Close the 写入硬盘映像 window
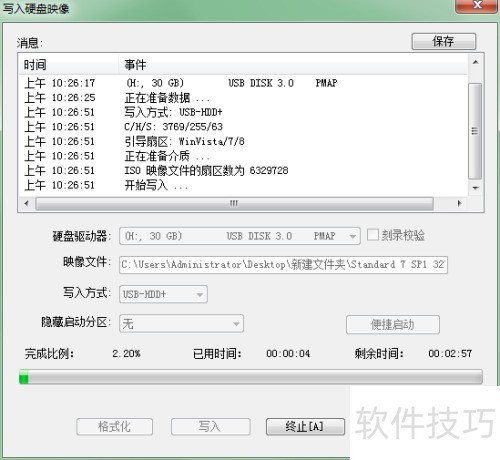Screen dimensions: 500x460 point(477,5)
